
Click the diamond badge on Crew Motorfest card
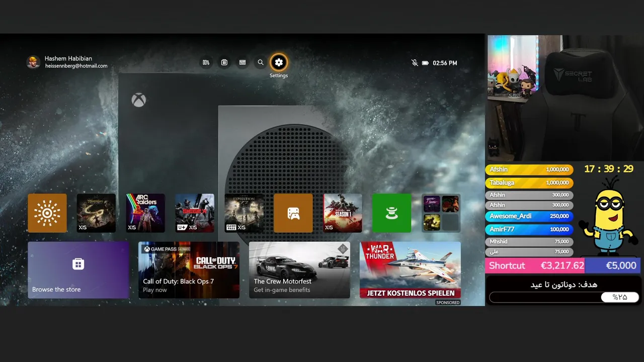[x=343, y=249]
